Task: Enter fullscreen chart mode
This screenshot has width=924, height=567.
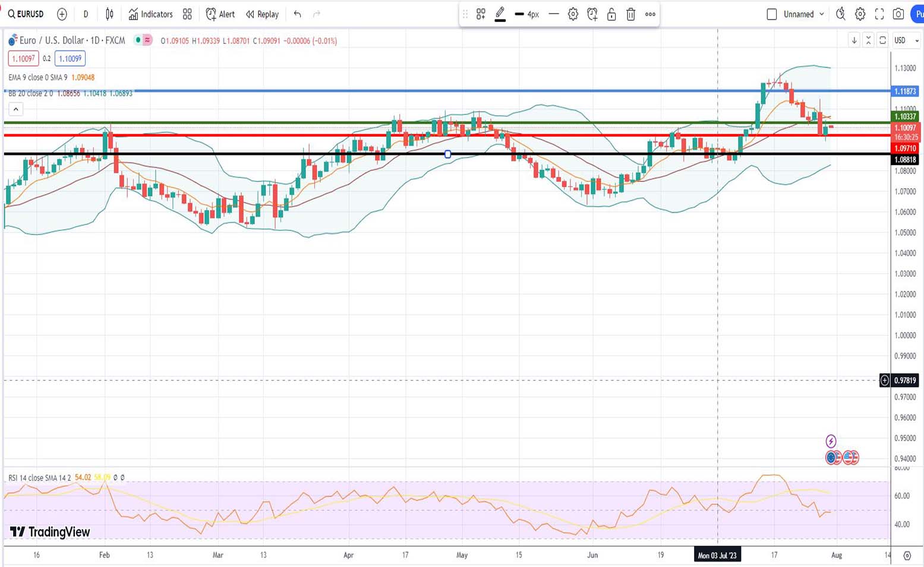Action: (x=879, y=14)
